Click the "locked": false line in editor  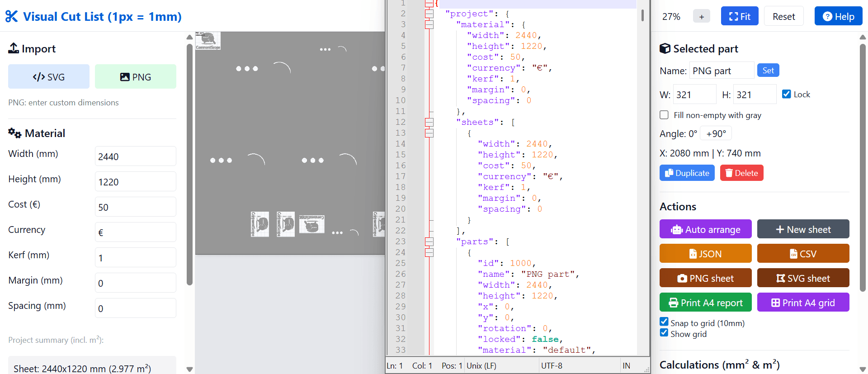click(x=520, y=339)
